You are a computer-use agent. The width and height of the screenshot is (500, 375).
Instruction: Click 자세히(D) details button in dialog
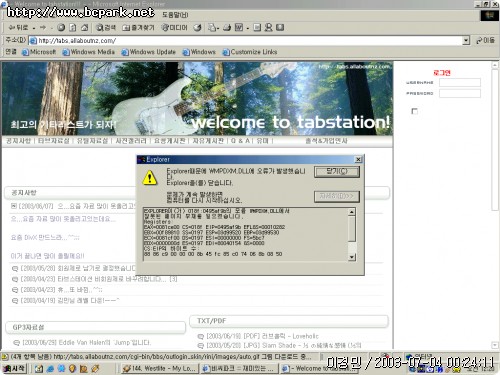click(337, 196)
